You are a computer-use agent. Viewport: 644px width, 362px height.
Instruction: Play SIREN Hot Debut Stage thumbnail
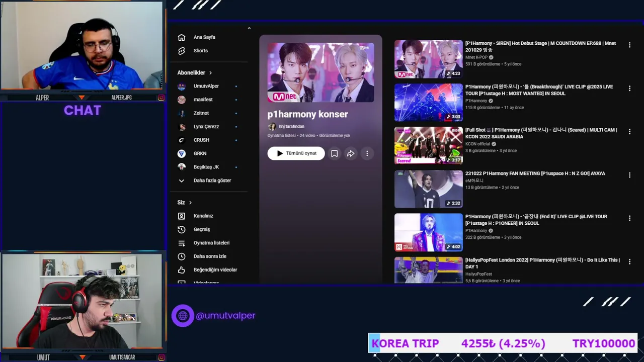click(429, 59)
